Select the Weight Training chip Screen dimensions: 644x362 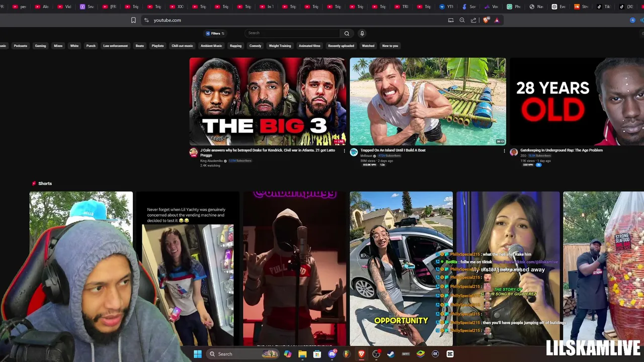pyautogui.click(x=280, y=46)
